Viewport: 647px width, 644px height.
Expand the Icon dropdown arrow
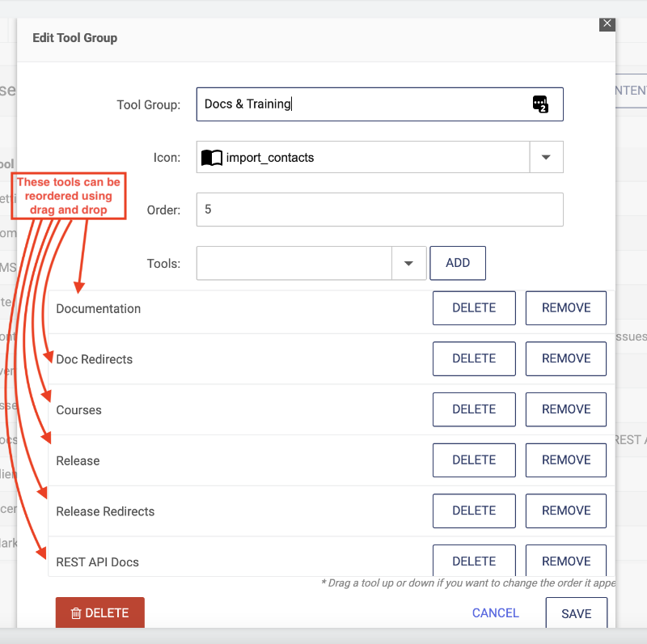click(546, 157)
